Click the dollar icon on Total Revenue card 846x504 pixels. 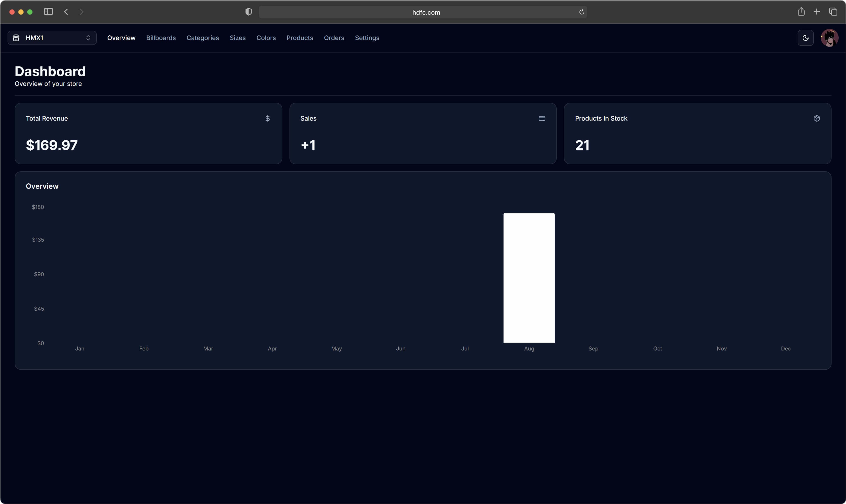[x=268, y=118]
